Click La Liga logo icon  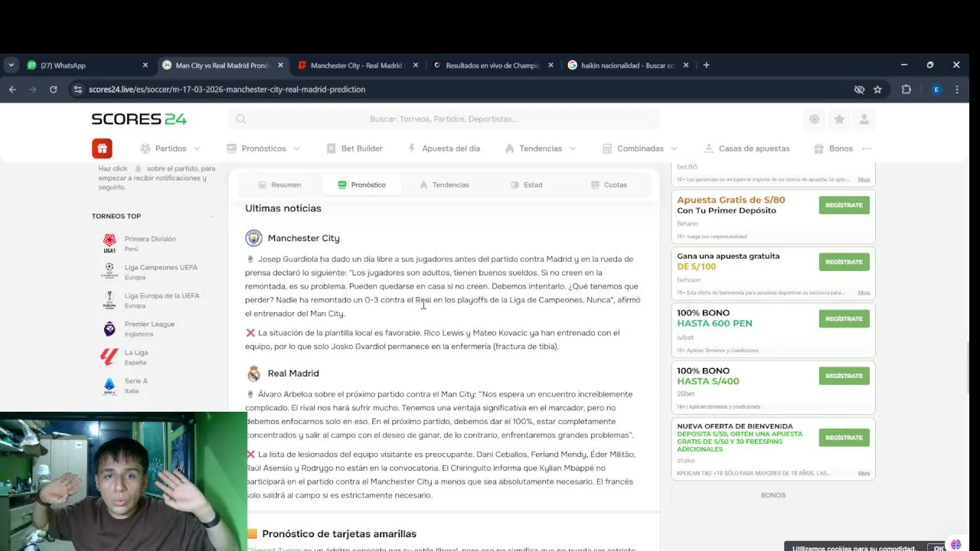click(x=109, y=357)
